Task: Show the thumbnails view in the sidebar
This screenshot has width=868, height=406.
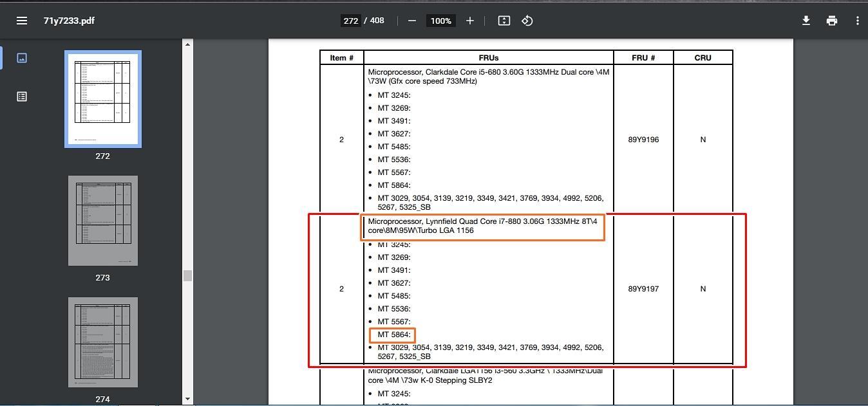Action: click(22, 58)
